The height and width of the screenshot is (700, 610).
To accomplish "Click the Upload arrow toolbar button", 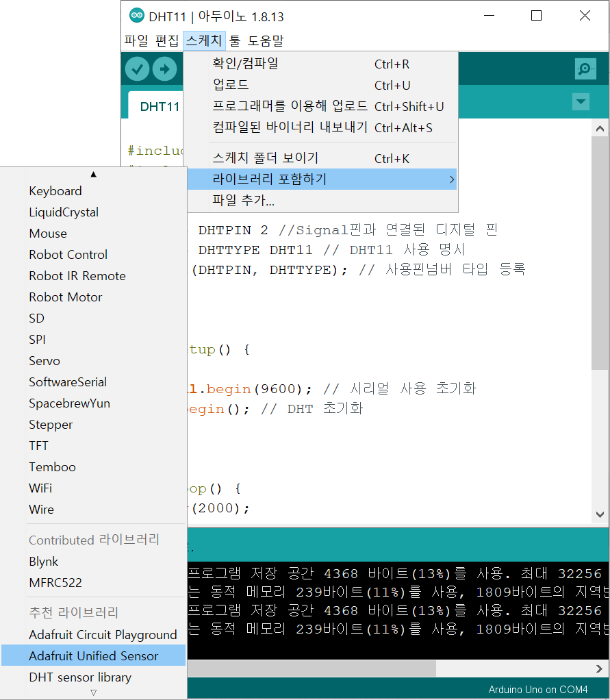I will pos(165,69).
